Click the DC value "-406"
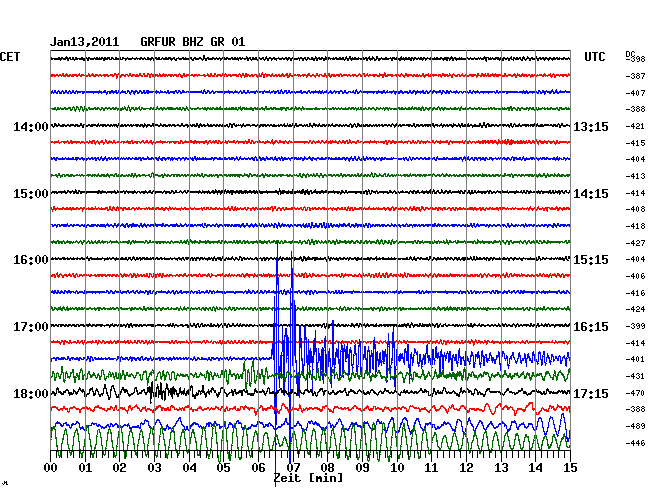Viewport: 650px width, 494px height. click(635, 276)
